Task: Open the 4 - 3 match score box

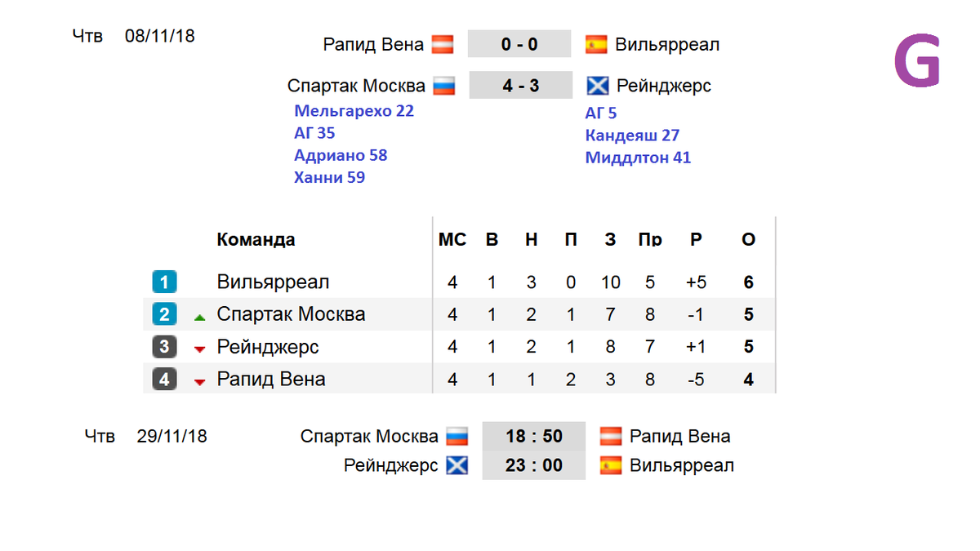Action: coord(520,85)
